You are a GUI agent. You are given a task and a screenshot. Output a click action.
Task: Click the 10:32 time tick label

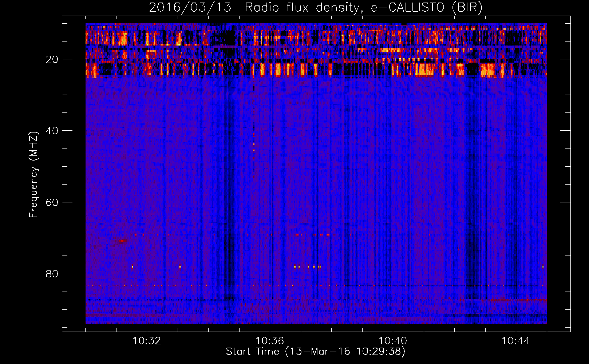coord(147,341)
